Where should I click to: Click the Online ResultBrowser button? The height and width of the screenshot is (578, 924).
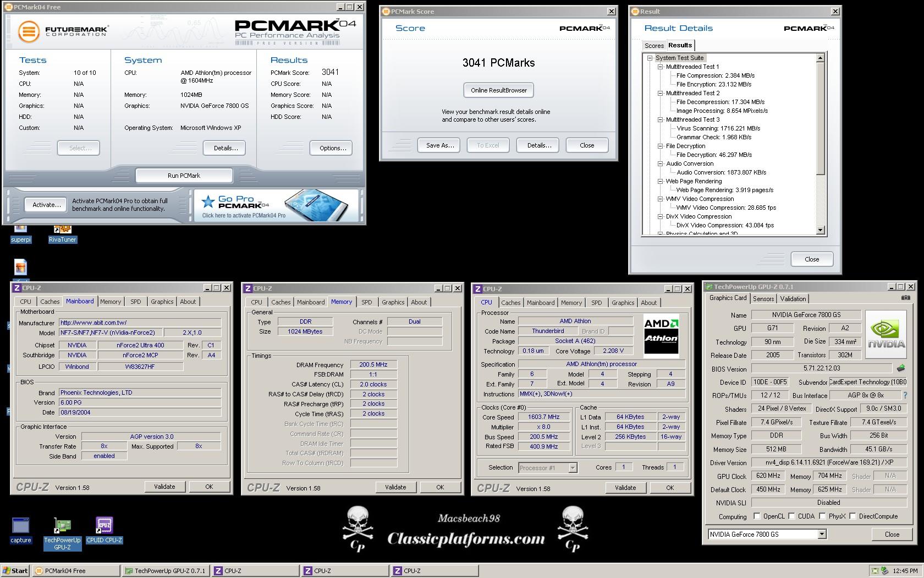point(498,90)
